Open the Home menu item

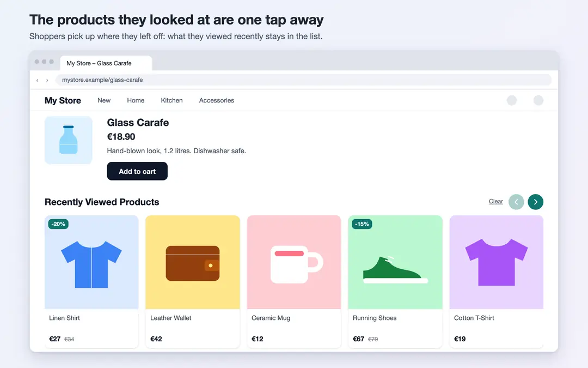(x=136, y=100)
